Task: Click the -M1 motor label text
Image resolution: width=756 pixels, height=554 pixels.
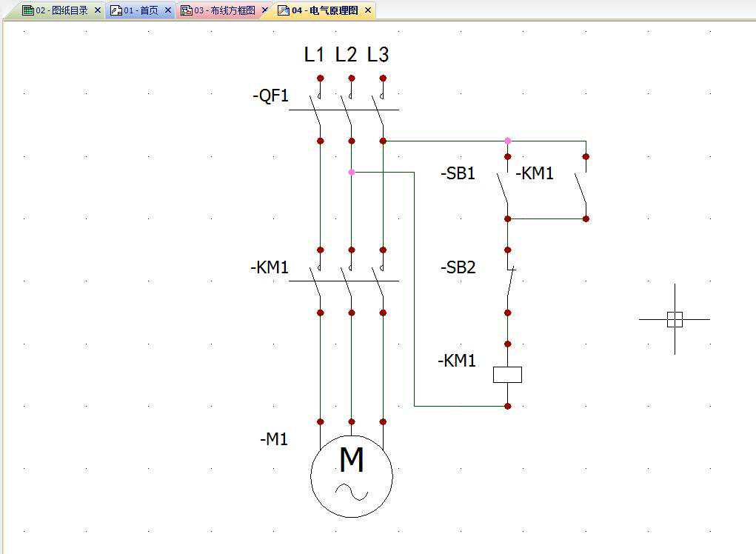Action: [x=274, y=439]
